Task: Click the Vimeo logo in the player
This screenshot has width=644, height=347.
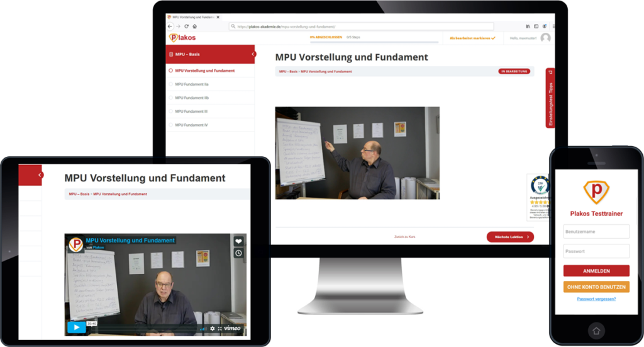Action: tap(233, 328)
